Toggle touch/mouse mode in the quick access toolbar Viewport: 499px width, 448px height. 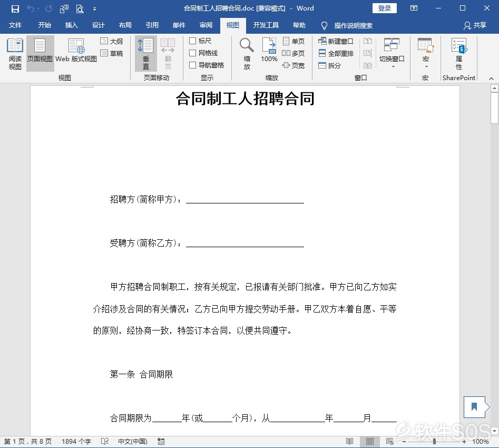point(64,8)
